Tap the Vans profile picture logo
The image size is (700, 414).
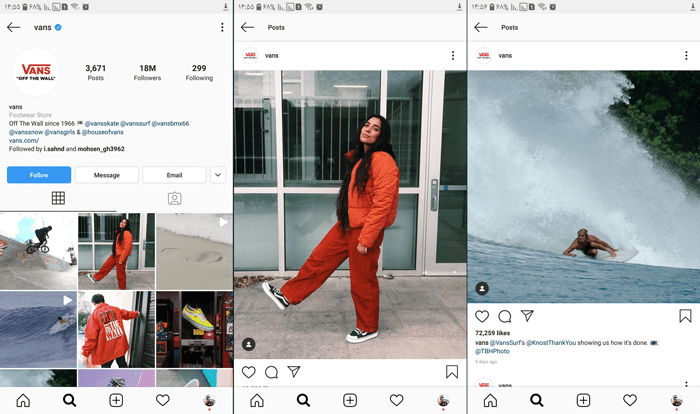pos(36,72)
